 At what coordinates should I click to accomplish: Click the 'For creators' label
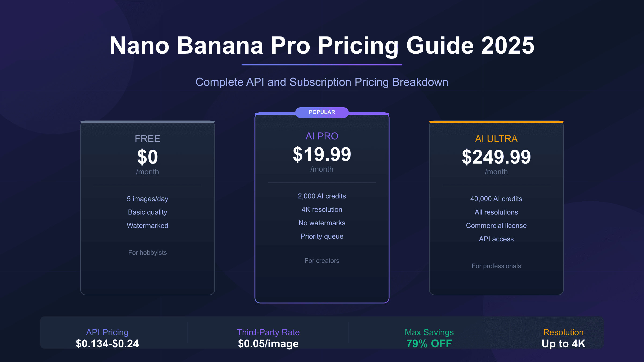click(322, 261)
